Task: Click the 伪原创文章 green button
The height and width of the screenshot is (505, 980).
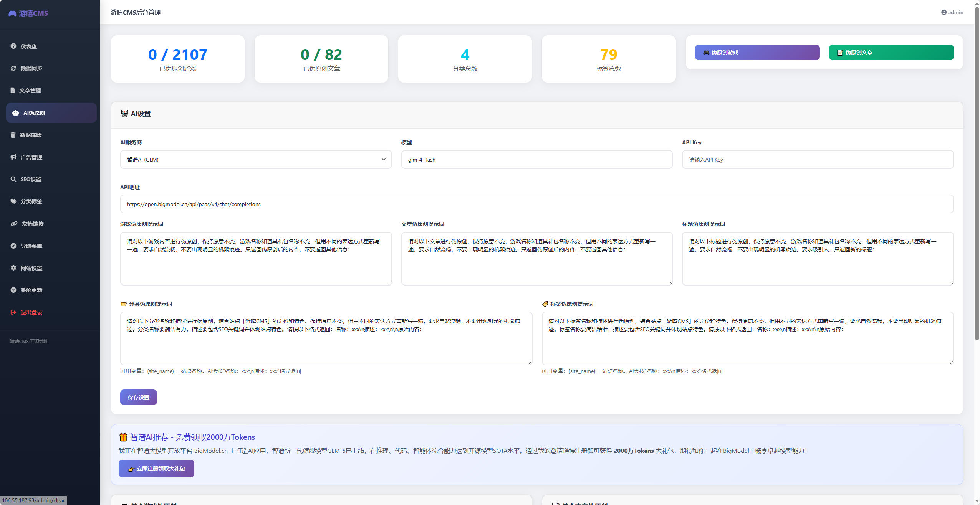Action: pos(891,53)
